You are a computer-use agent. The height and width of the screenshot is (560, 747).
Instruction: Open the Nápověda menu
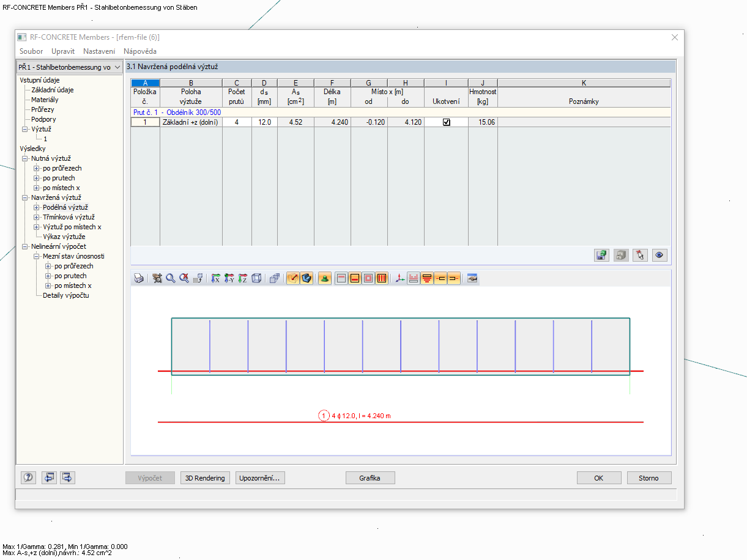[140, 51]
